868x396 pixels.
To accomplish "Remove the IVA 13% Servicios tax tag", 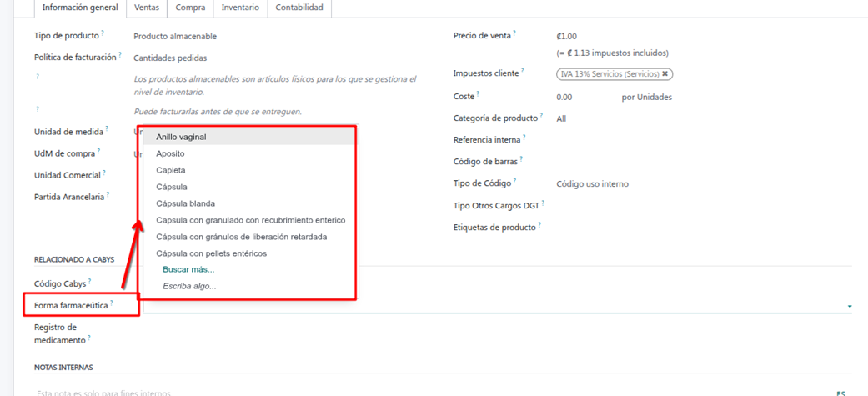I will click(x=665, y=74).
